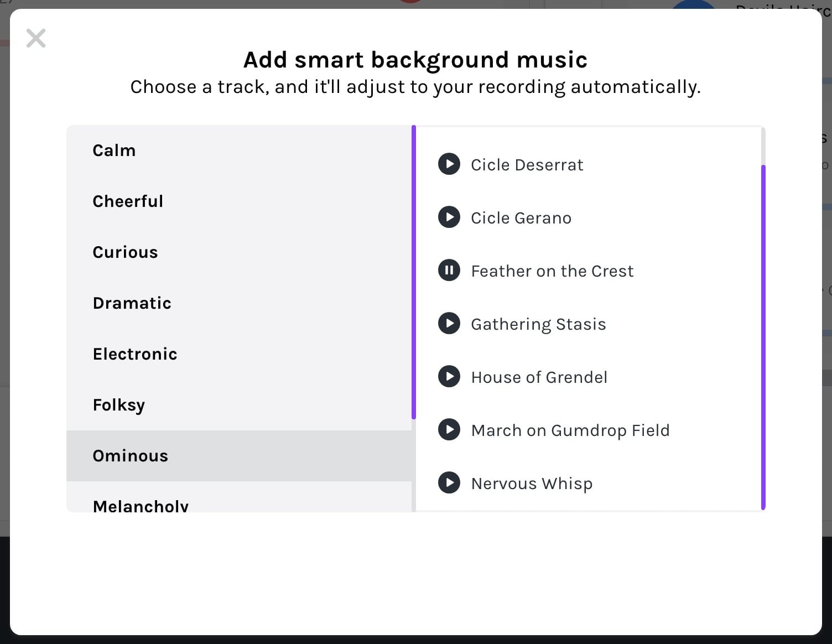The width and height of the screenshot is (832, 644).
Task: Select the Calm music category
Action: [114, 150]
